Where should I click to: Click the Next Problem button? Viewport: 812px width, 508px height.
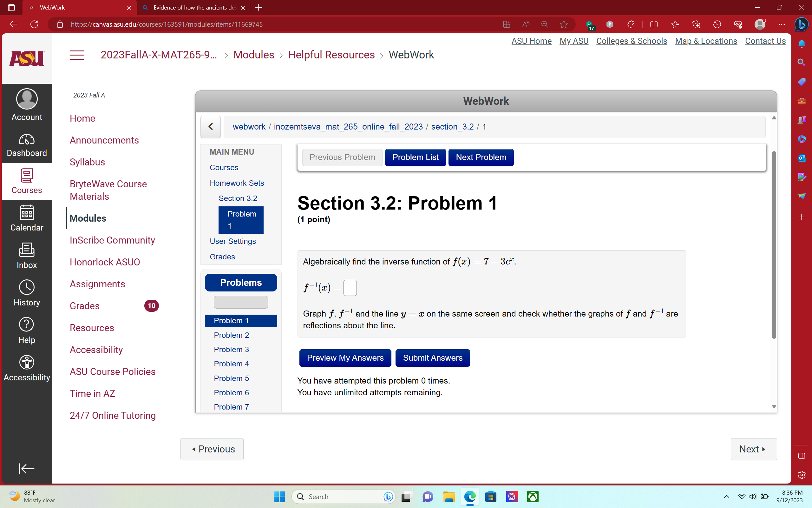pos(481,157)
